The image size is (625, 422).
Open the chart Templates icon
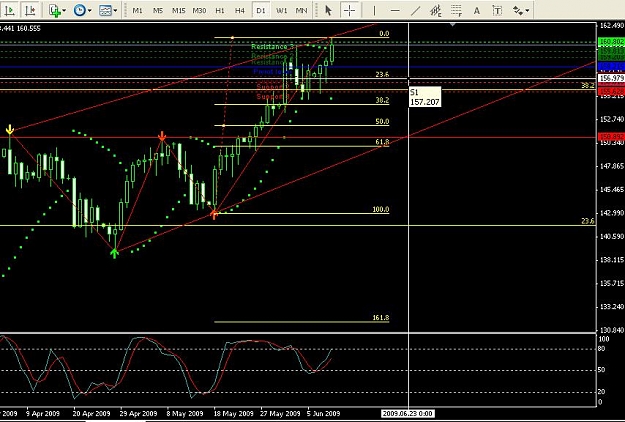(x=105, y=10)
